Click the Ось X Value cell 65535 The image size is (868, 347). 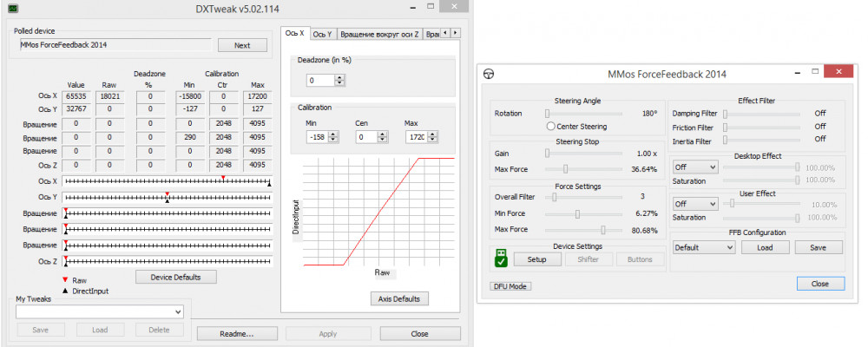tap(76, 96)
